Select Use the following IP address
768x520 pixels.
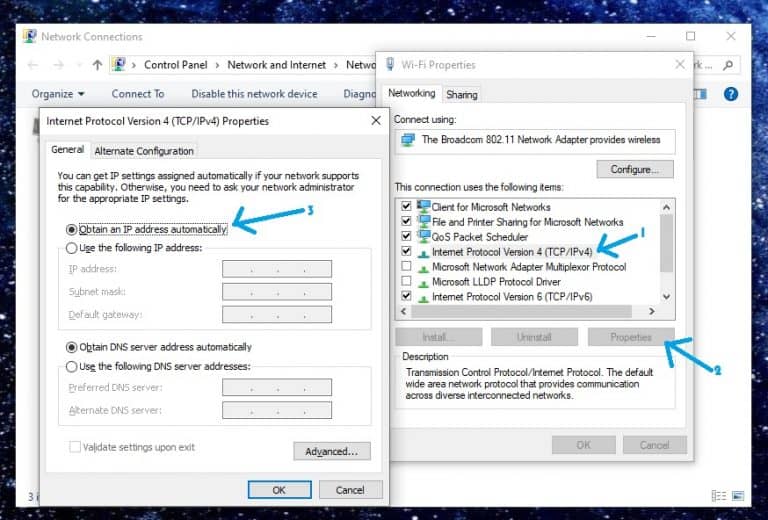pyautogui.click(x=72, y=248)
